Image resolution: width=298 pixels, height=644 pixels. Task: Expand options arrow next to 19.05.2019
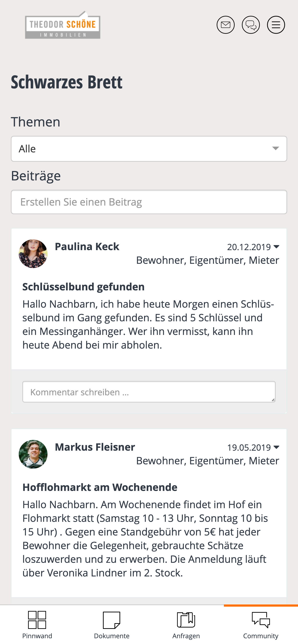coord(276,447)
